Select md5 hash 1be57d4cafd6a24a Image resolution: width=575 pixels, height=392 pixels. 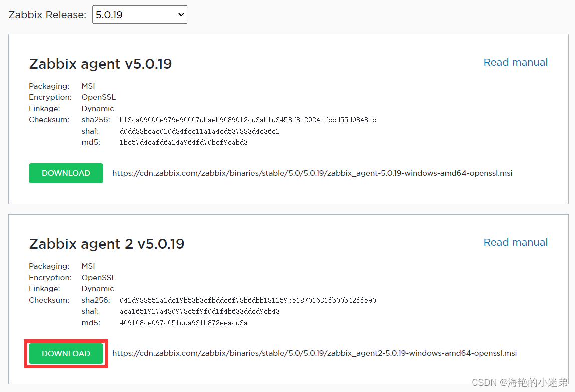click(184, 142)
